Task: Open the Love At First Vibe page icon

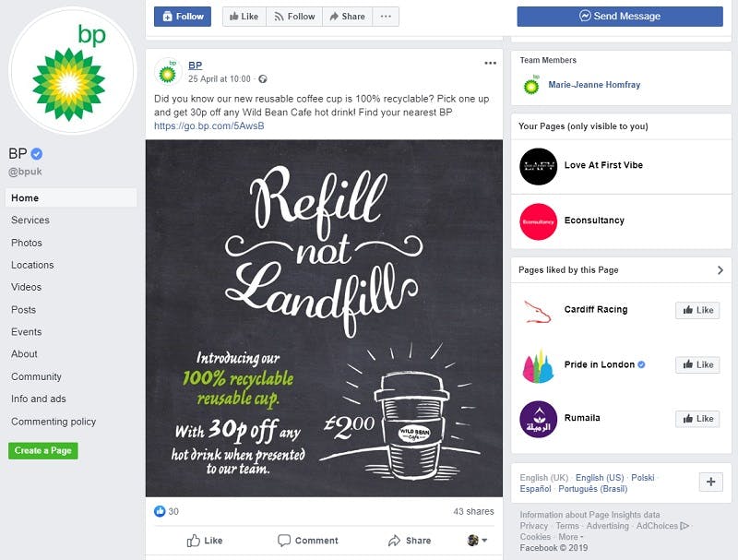Action: (x=538, y=166)
